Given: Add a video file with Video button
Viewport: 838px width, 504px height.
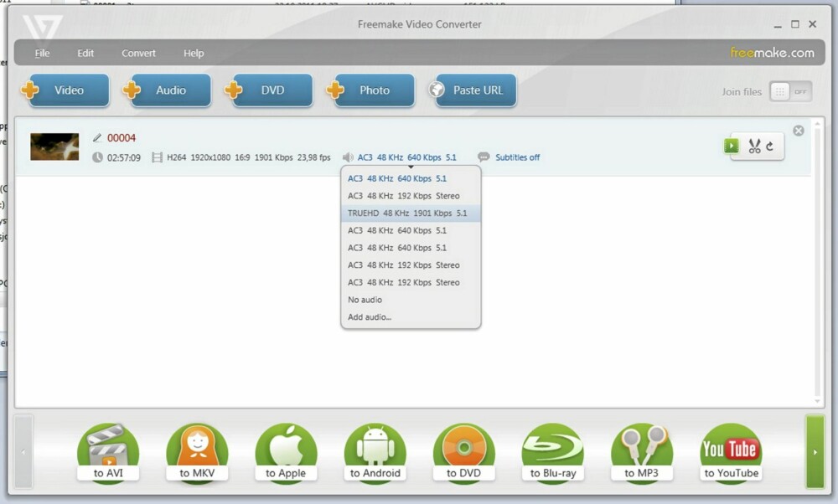Looking at the screenshot, I should click(x=65, y=90).
